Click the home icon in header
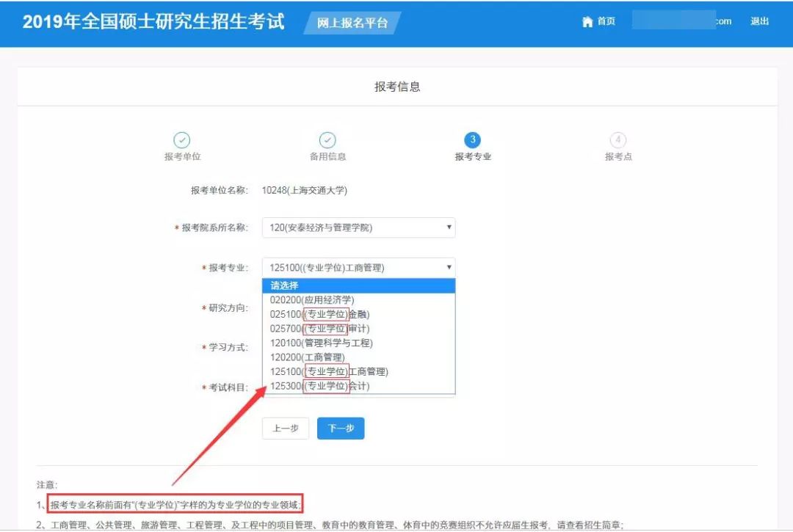 click(587, 22)
